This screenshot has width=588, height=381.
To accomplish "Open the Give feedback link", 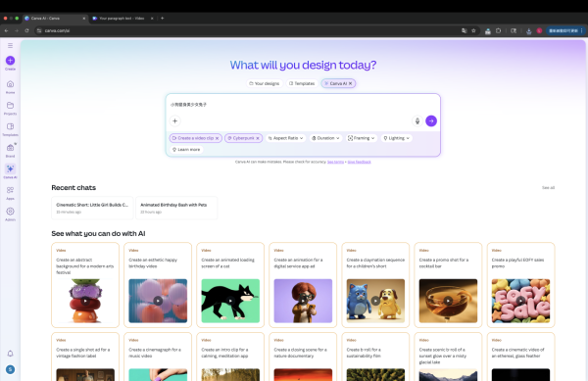I will [360, 162].
